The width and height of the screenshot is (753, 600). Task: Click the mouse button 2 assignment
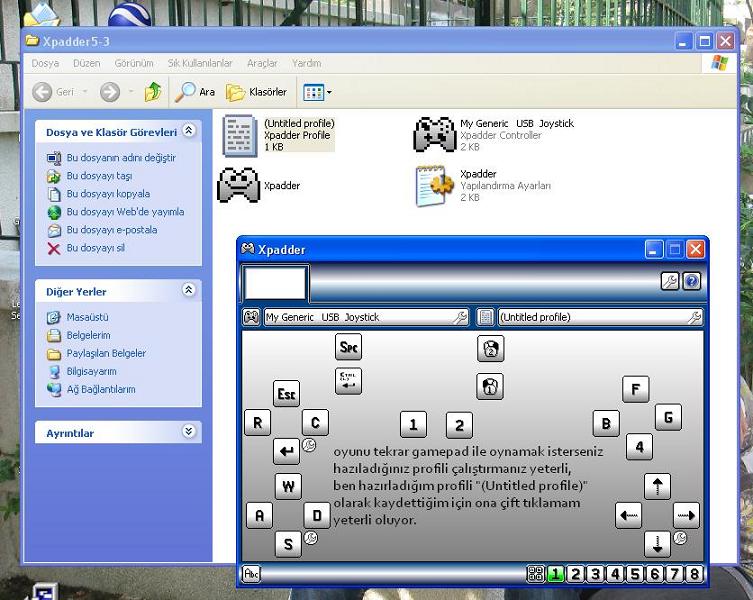click(491, 349)
